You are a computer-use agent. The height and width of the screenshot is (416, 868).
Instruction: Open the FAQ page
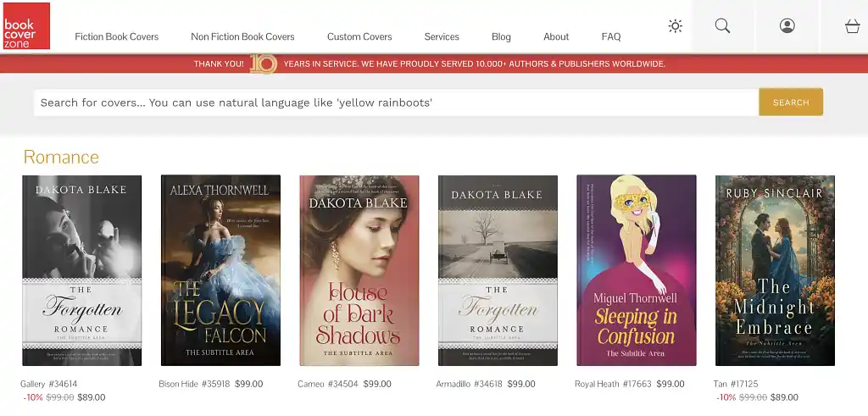(x=611, y=37)
